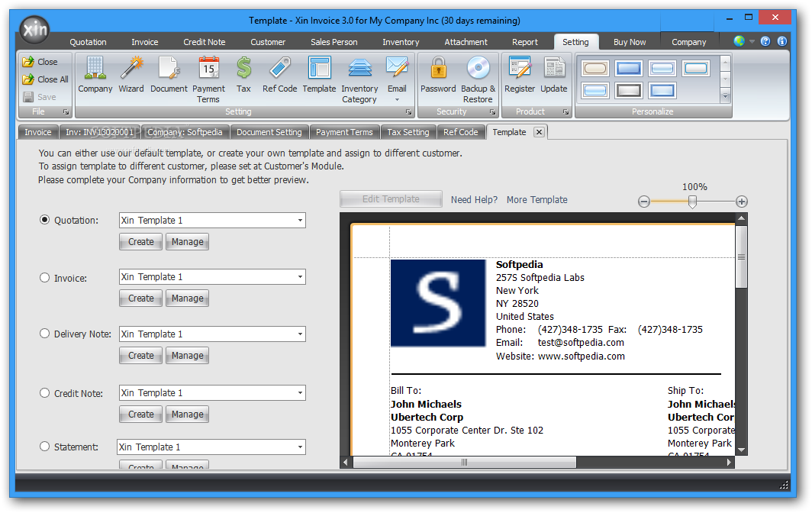Open dropdown arrow next to globe
This screenshot has width=812, height=513.
coord(752,41)
